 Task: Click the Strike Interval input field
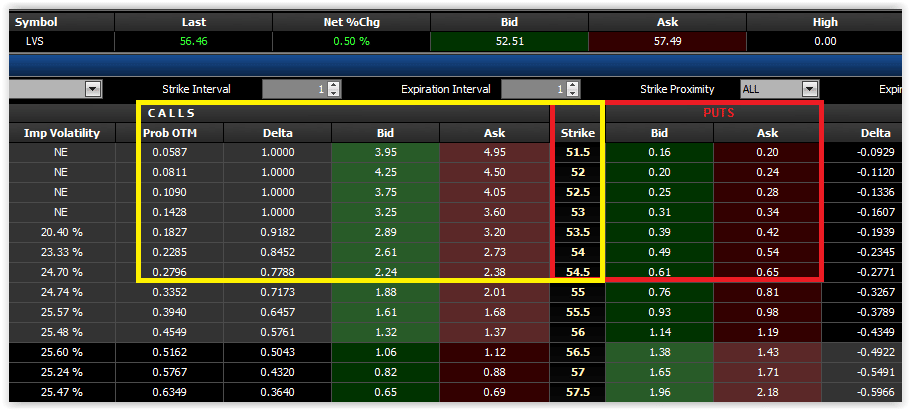(293, 89)
